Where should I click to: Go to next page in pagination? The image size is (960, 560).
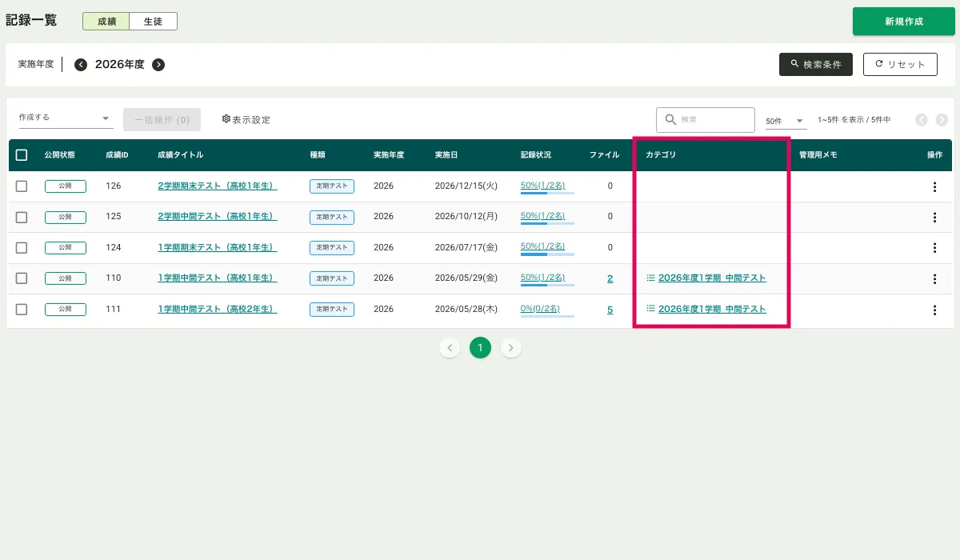[x=512, y=348]
